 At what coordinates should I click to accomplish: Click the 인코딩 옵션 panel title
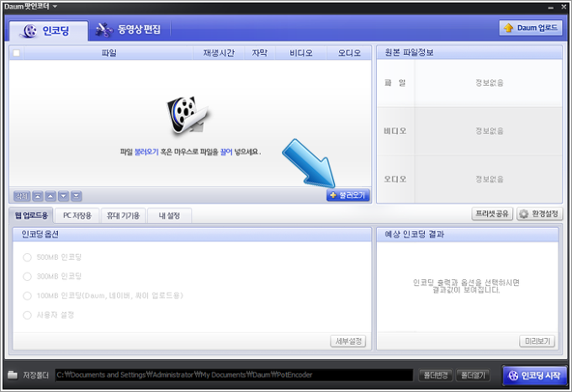click(40, 235)
